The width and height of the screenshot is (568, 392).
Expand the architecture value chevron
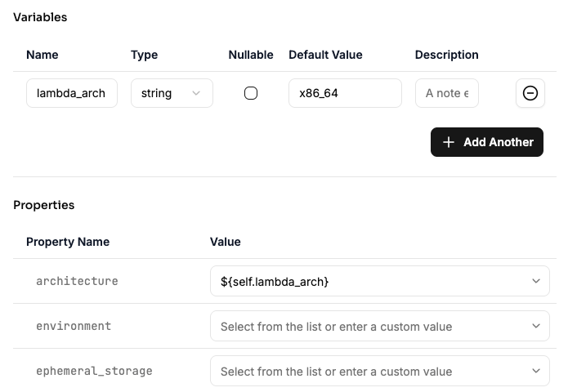coord(536,281)
